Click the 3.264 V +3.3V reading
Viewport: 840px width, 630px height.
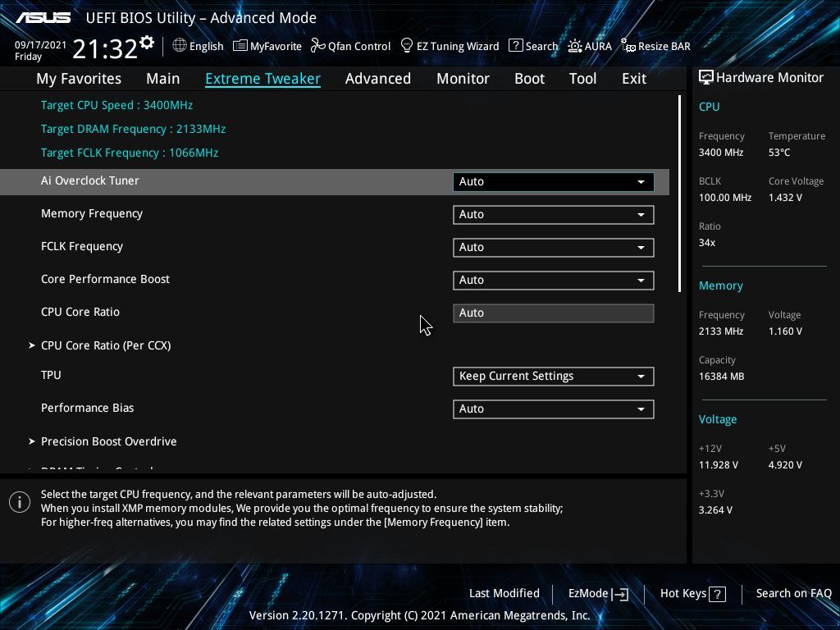point(715,510)
